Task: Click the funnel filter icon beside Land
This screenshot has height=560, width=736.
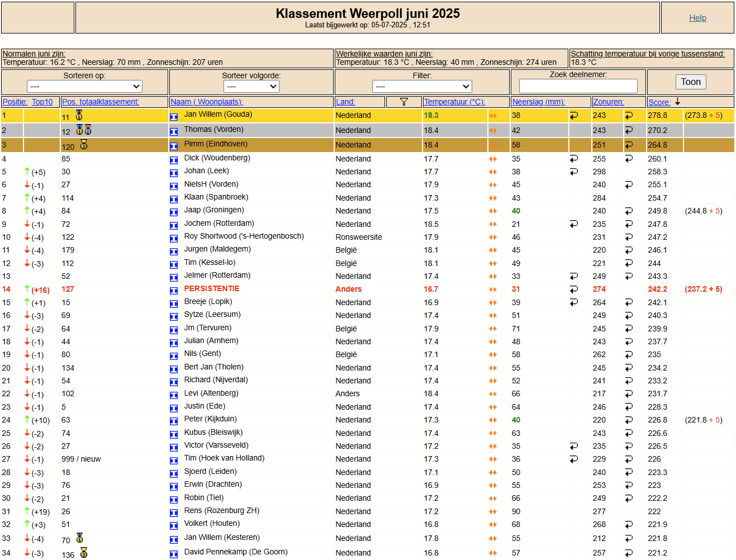Action: pos(403,102)
